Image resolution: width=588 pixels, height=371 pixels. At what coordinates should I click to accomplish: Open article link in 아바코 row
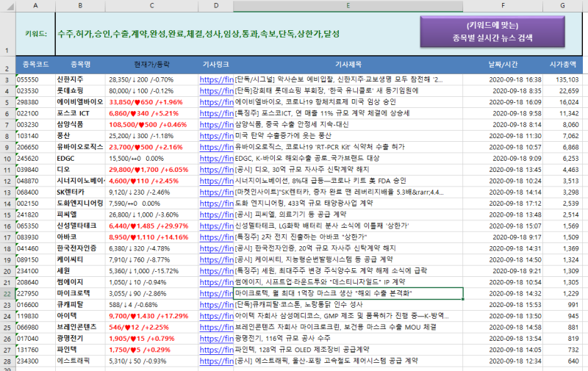coord(216,237)
